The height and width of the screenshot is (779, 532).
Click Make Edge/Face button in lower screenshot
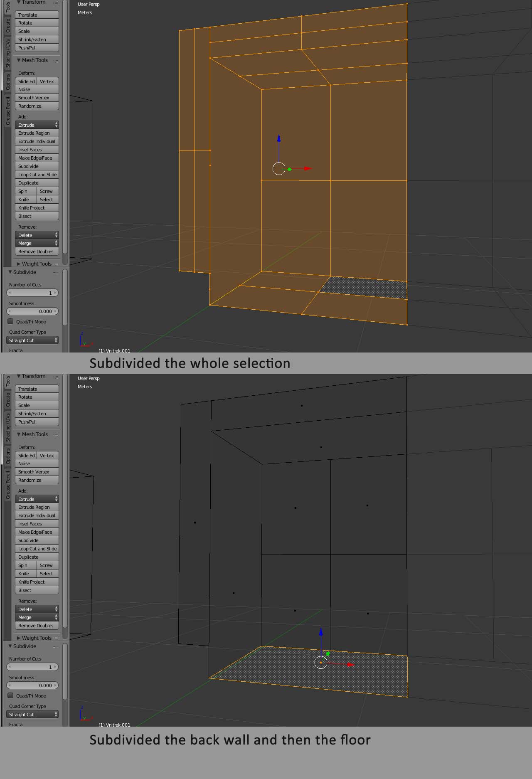[x=37, y=532]
